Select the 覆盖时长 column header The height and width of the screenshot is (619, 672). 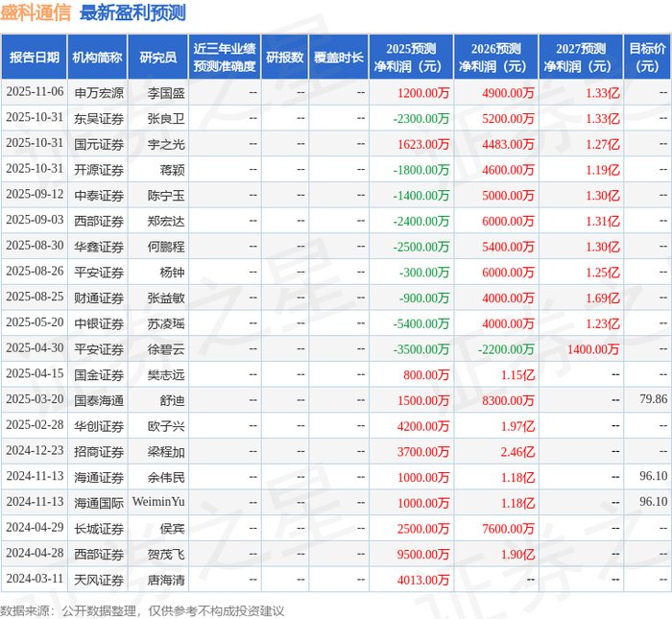coord(339,57)
